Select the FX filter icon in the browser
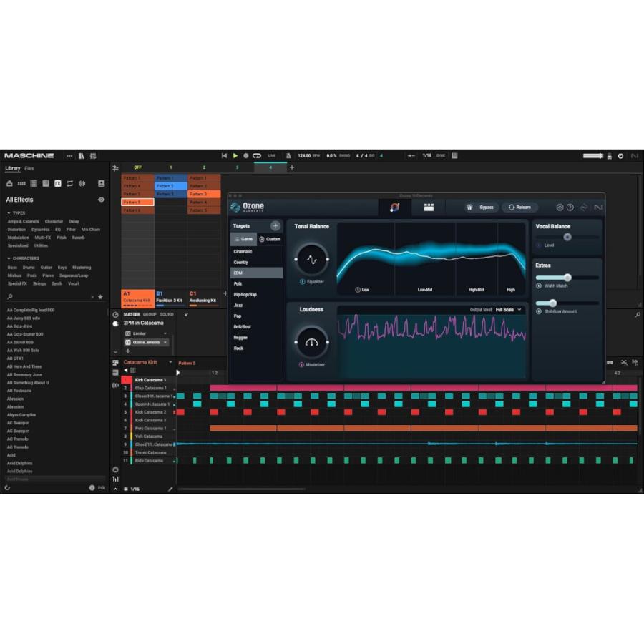Viewport: 644px width, 644px height. click(57, 184)
